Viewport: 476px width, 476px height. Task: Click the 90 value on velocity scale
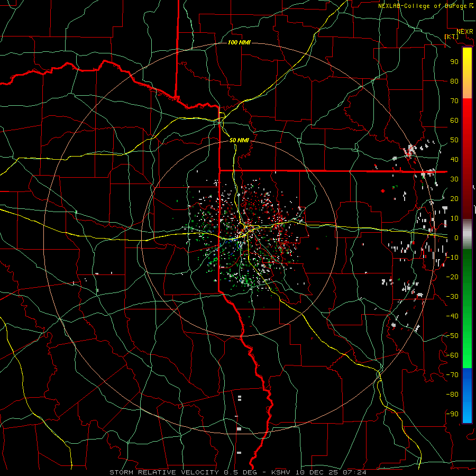coord(454,62)
